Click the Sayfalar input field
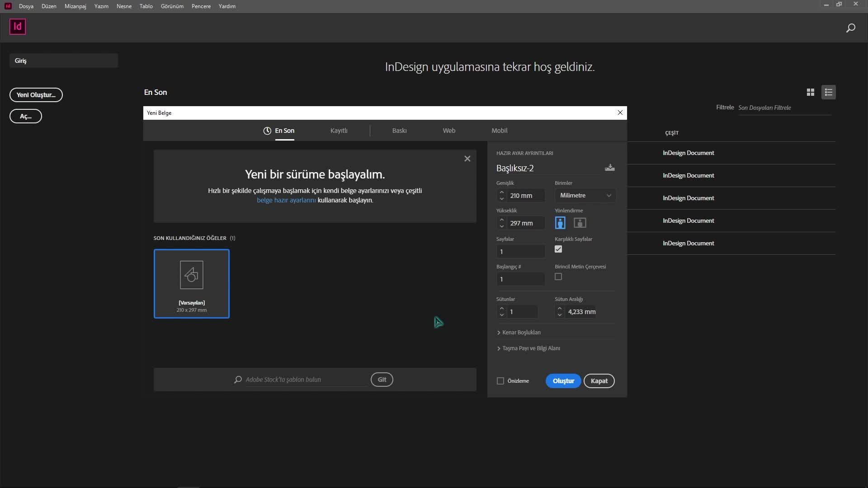The width and height of the screenshot is (868, 488). [521, 252]
